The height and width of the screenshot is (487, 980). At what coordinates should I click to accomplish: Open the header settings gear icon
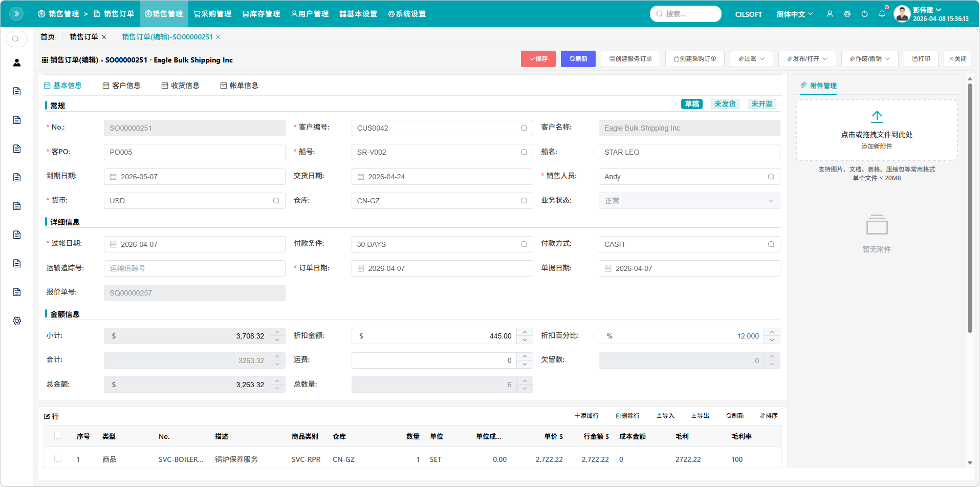tap(847, 14)
